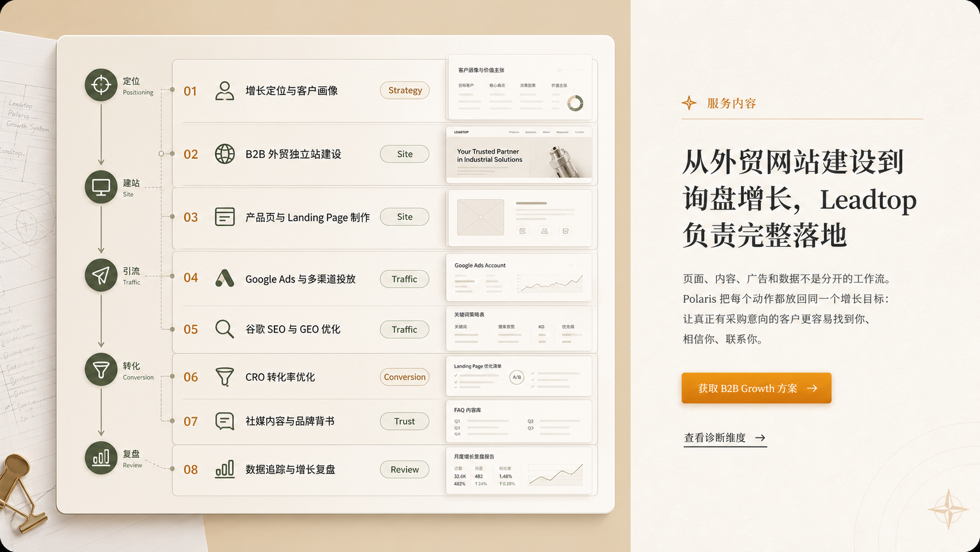Click the number 08 in the list
This screenshot has width=980, height=552.
pos(190,469)
